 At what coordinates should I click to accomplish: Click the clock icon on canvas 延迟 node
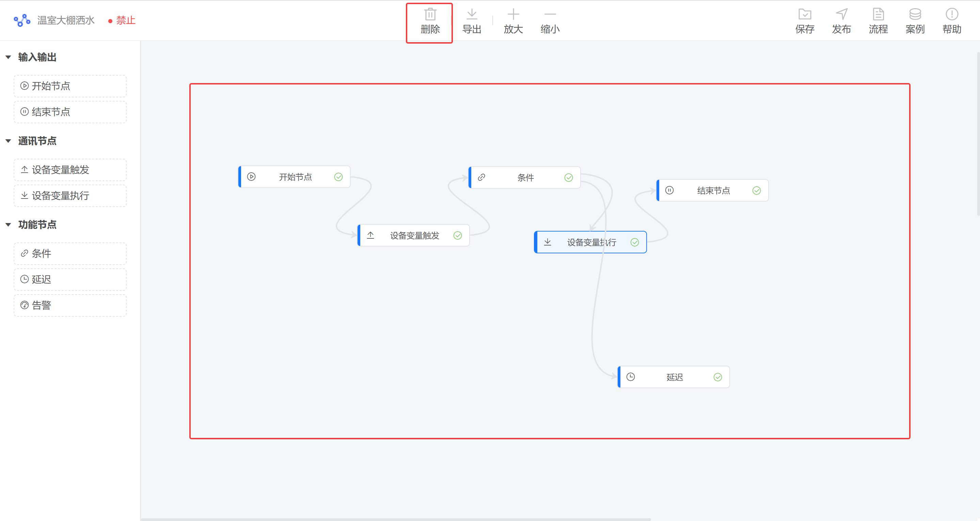coord(631,377)
